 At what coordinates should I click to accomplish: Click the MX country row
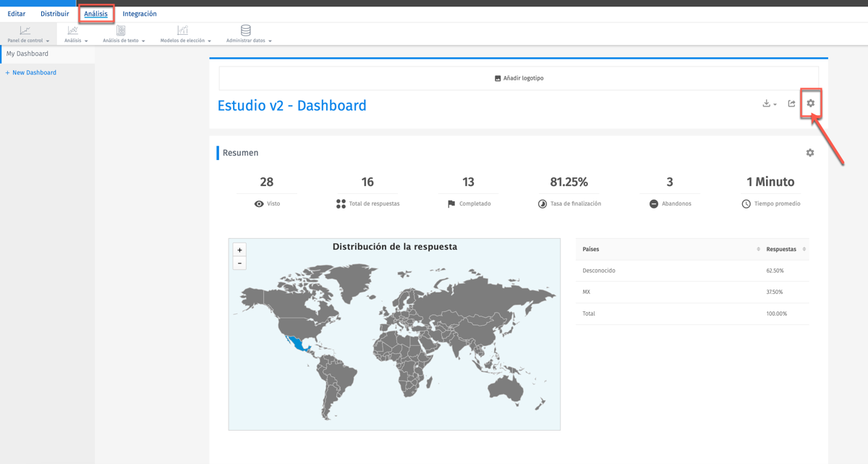[x=692, y=292]
